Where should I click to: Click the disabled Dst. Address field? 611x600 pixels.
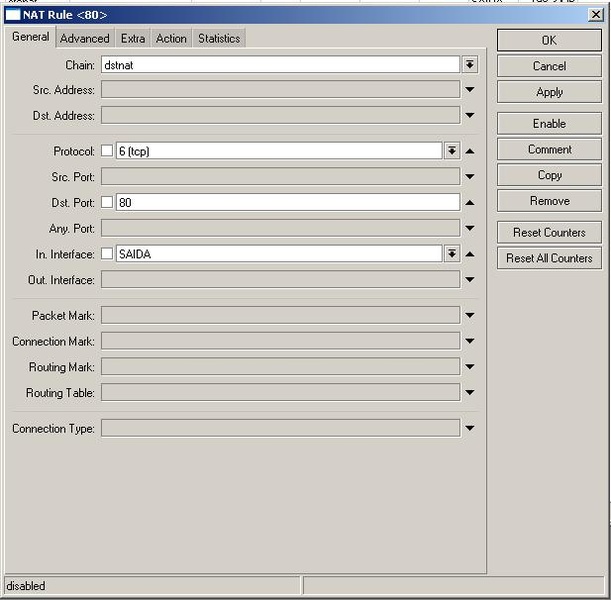tap(280, 115)
